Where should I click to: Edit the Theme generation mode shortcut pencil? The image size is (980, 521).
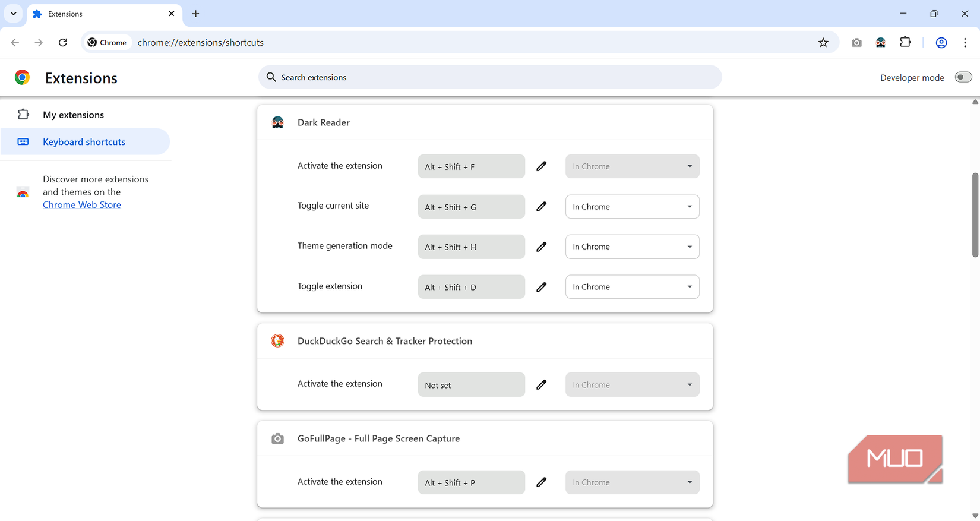[541, 247]
